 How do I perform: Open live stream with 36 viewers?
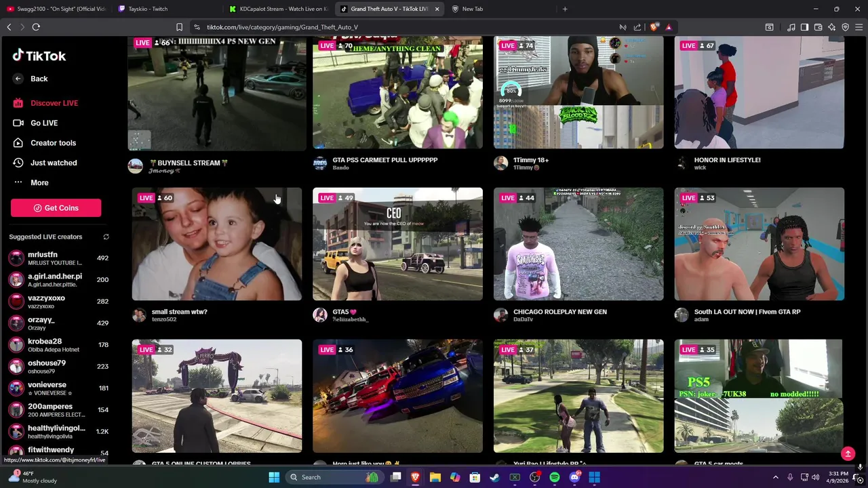tap(397, 396)
